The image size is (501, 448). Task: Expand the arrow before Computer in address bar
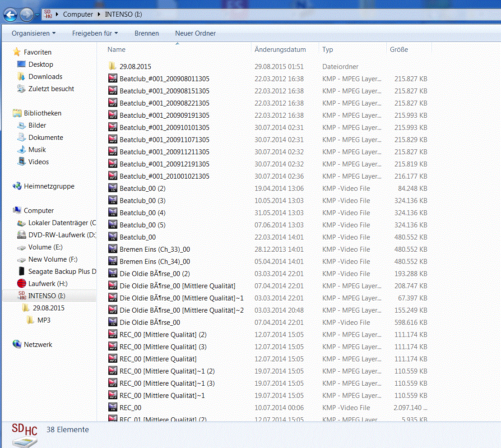[57, 14]
